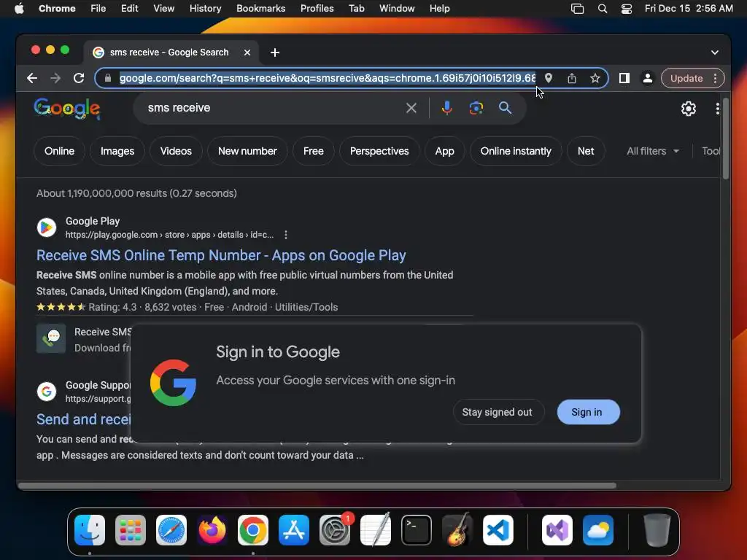The width and height of the screenshot is (747, 560).
Task: Open Spotlight search in menu bar
Action: (x=602, y=9)
